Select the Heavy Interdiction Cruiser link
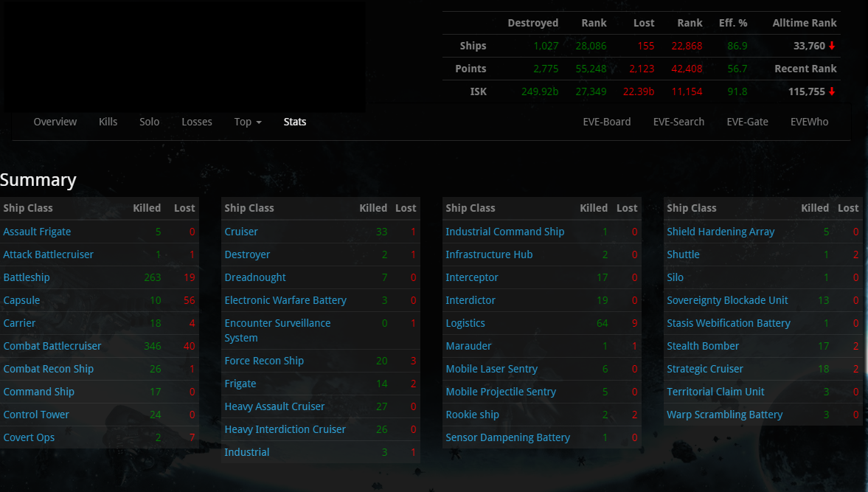The width and height of the screenshot is (868, 492). tap(285, 429)
